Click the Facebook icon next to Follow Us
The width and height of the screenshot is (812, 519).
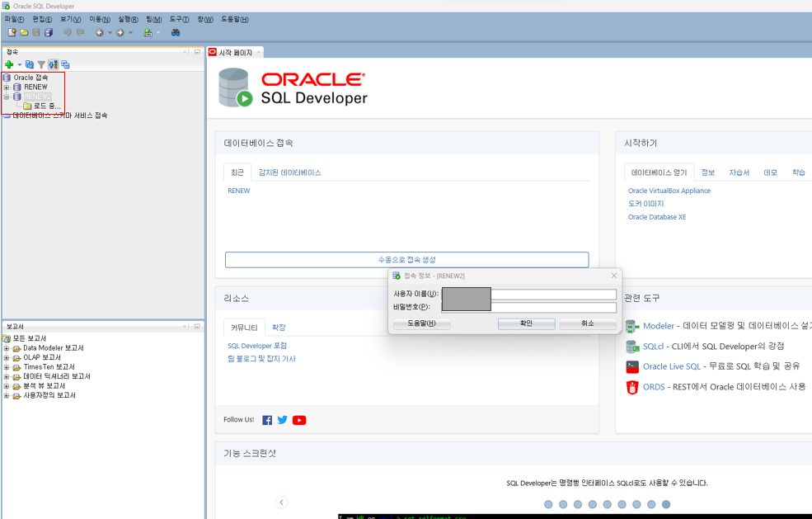267,420
